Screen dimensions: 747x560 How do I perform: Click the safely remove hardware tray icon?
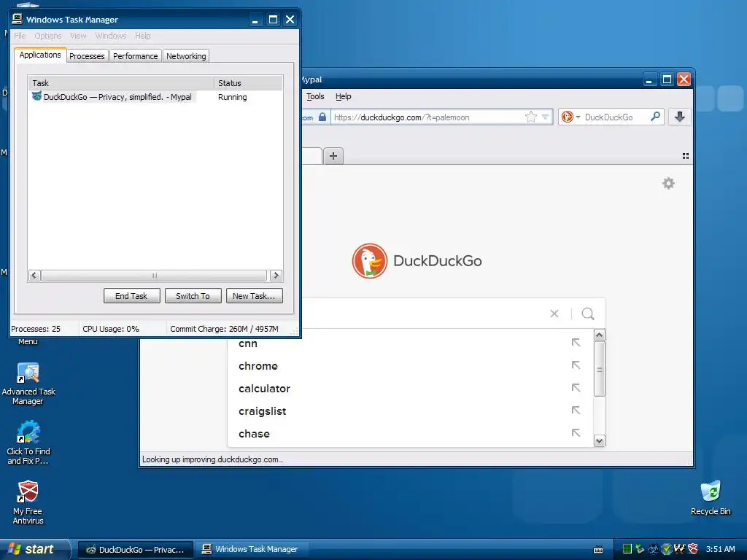pyautogui.click(x=640, y=549)
